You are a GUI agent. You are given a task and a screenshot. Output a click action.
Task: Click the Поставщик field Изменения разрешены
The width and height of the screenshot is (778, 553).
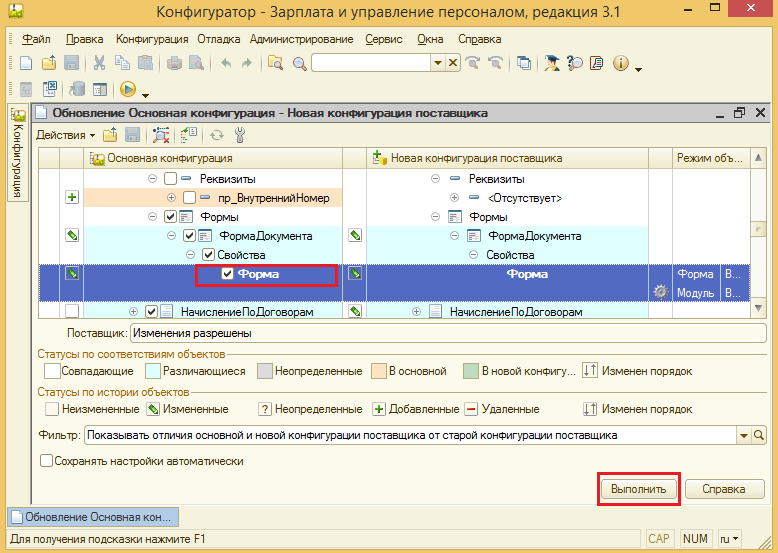tap(448, 333)
